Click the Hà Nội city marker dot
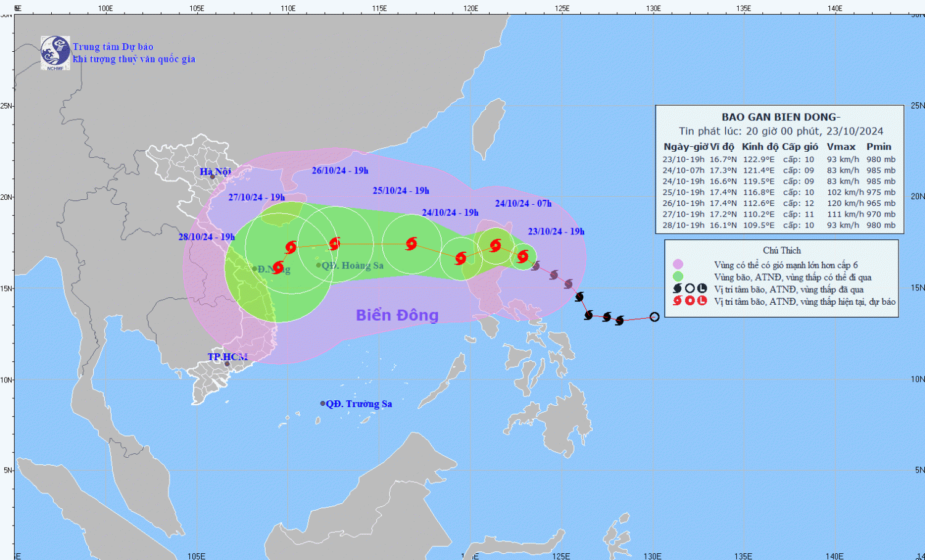This screenshot has width=925, height=560. pyautogui.click(x=212, y=177)
